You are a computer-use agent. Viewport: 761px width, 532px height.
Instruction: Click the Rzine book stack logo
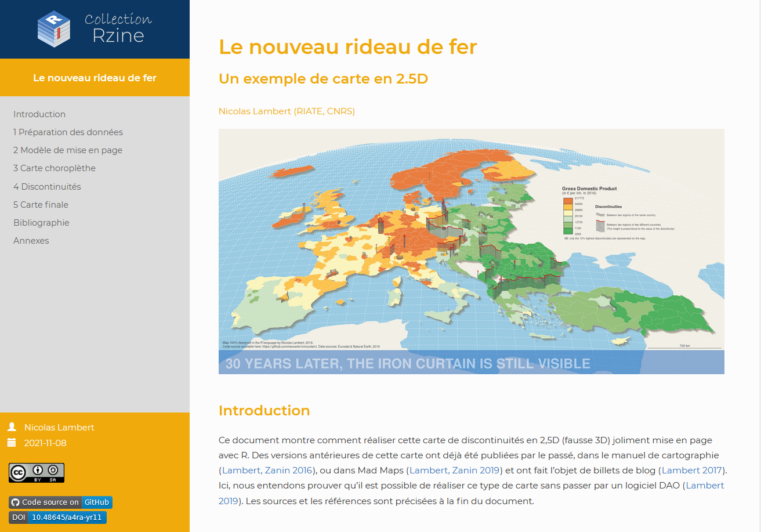[54, 28]
